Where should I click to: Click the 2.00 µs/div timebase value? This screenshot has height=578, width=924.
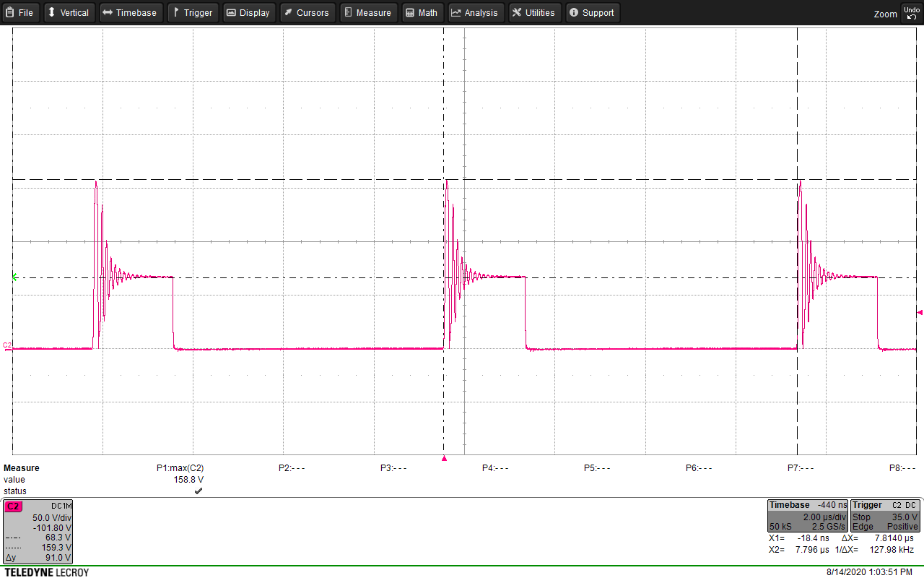[824, 517]
